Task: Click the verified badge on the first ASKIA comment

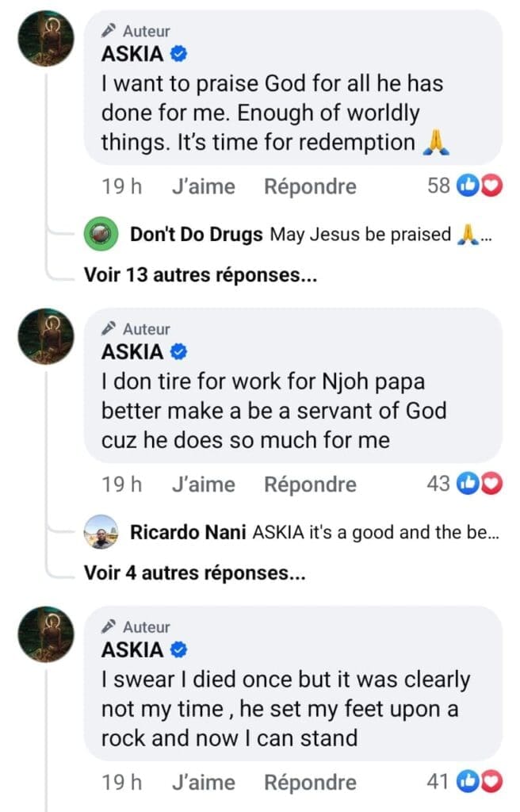Action: click(x=179, y=55)
